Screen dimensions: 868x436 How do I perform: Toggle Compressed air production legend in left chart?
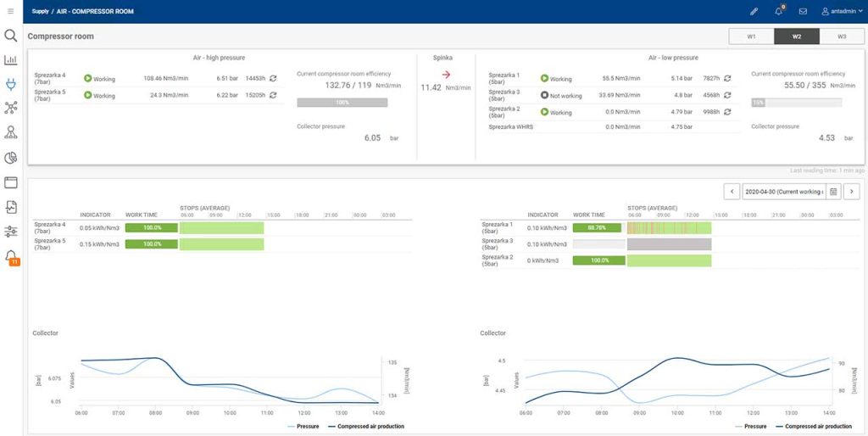click(x=366, y=427)
